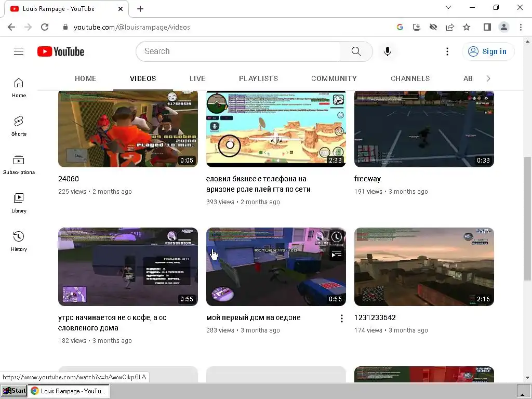The width and height of the screenshot is (532, 399).
Task: Go to Home in the sidebar
Action: coord(19,87)
